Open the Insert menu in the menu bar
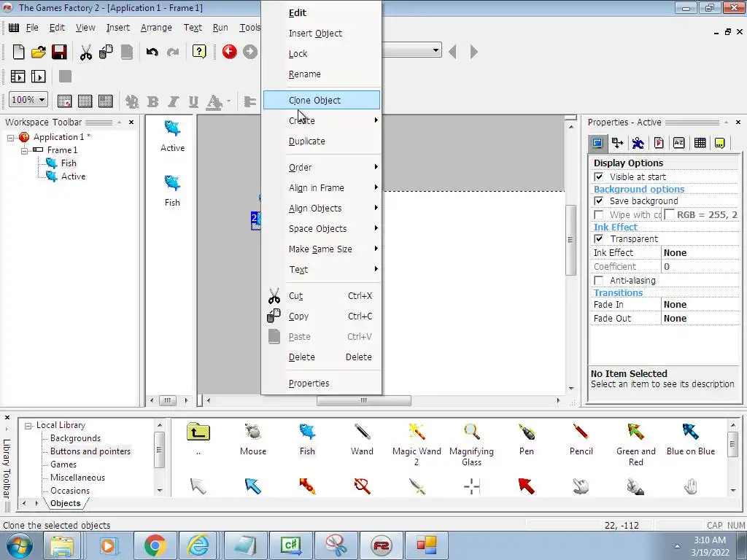This screenshot has height=560, width=747. tap(117, 28)
